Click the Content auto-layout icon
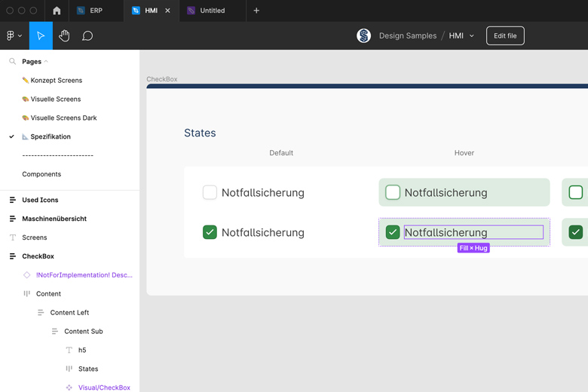The image size is (588, 392). (26, 294)
